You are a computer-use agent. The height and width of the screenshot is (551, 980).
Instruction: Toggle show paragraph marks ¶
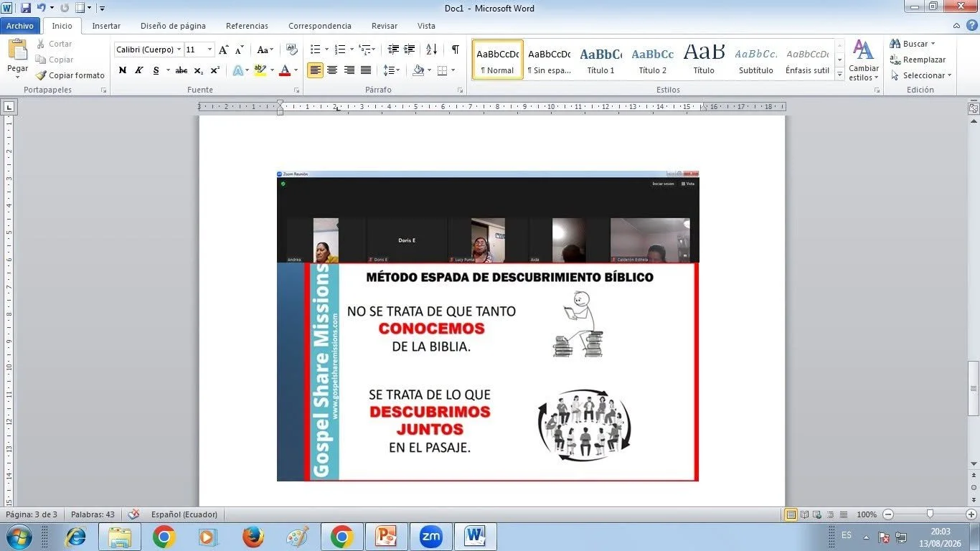pyautogui.click(x=455, y=50)
